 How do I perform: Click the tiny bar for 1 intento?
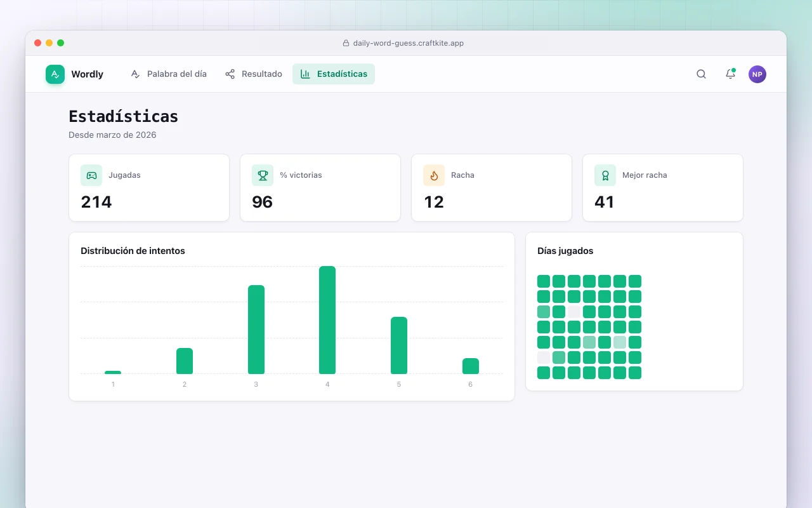tap(113, 372)
